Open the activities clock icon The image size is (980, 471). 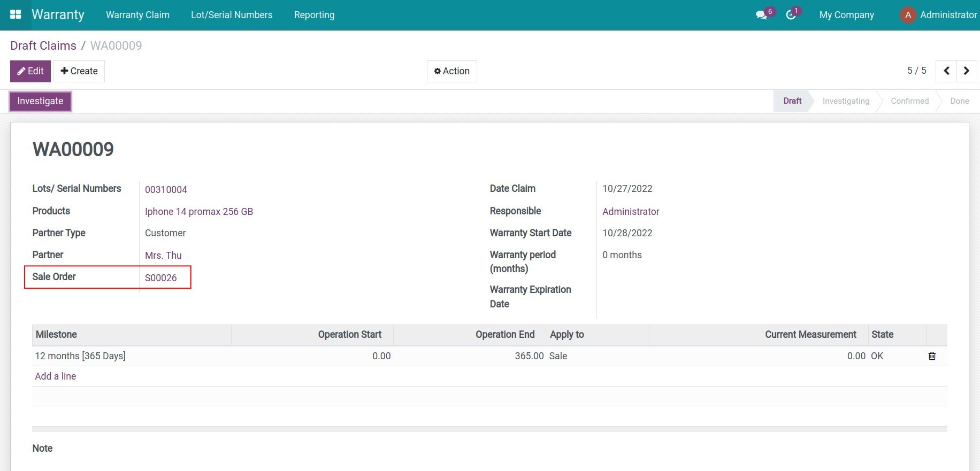point(791,15)
